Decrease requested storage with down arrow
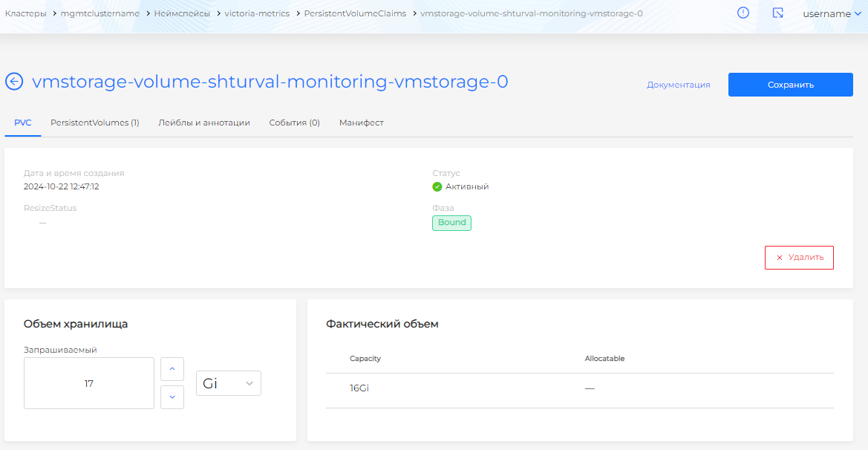Image resolution: width=868 pixels, height=450 pixels. tap(172, 397)
